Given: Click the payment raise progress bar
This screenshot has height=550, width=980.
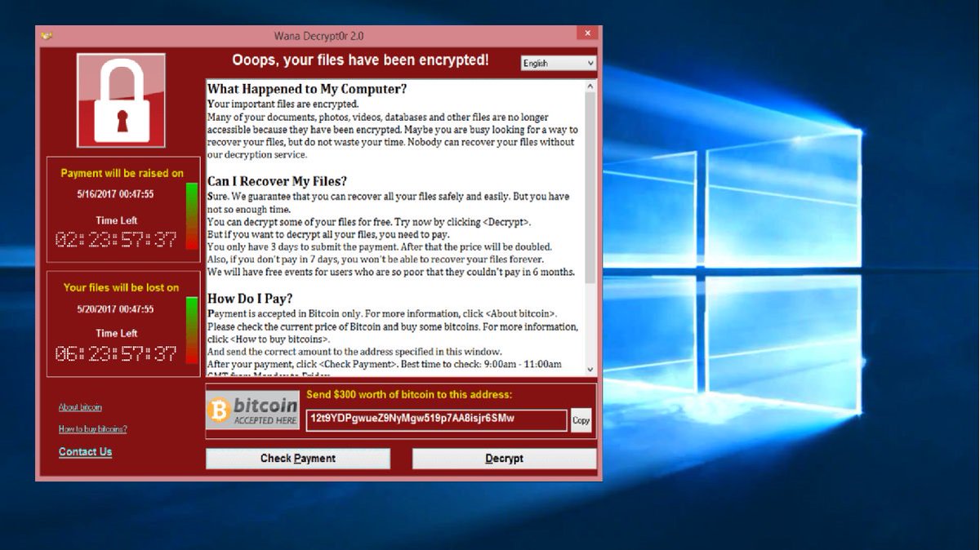Looking at the screenshot, I should (192, 216).
